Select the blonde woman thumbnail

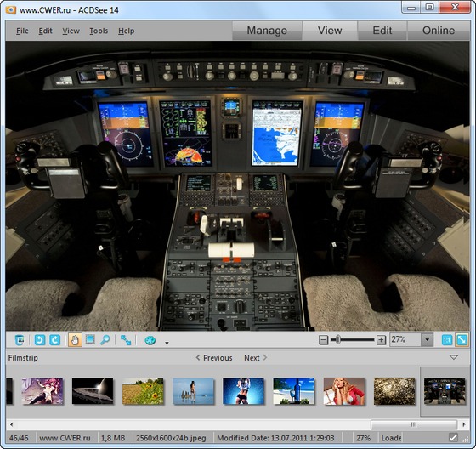click(x=344, y=391)
